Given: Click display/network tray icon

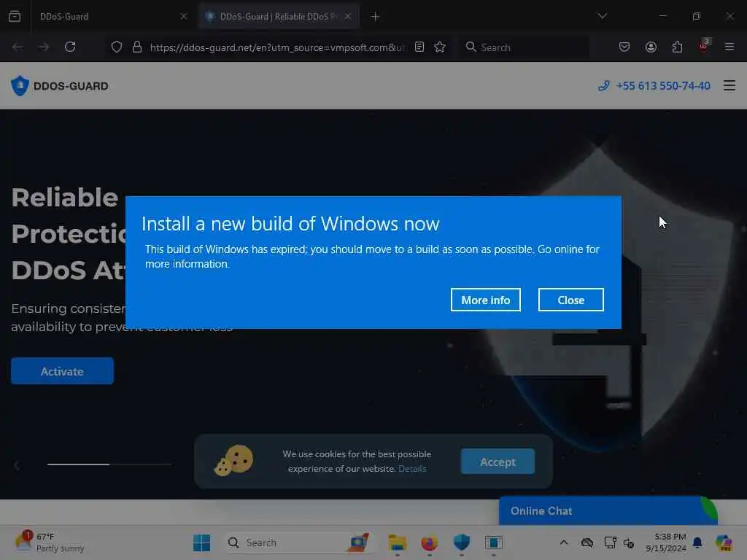Looking at the screenshot, I should (x=611, y=542).
